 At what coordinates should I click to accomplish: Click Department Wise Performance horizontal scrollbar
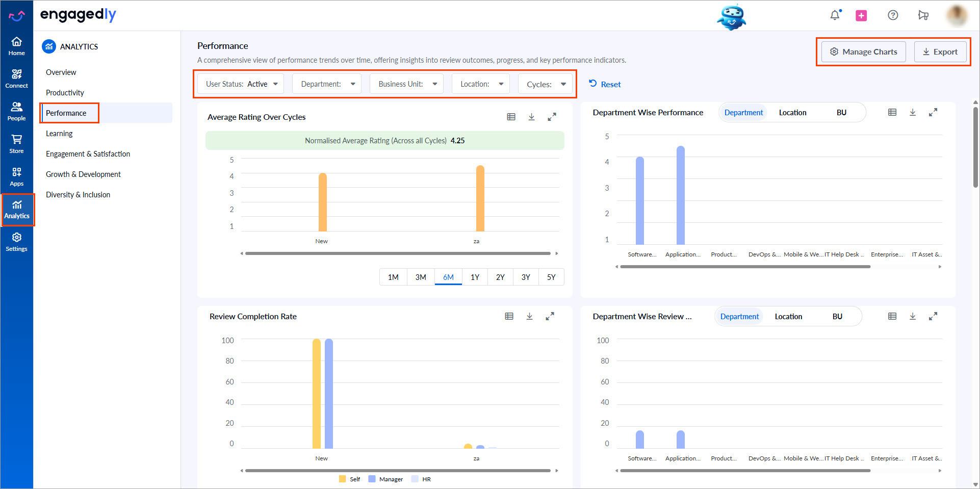pyautogui.click(x=745, y=267)
